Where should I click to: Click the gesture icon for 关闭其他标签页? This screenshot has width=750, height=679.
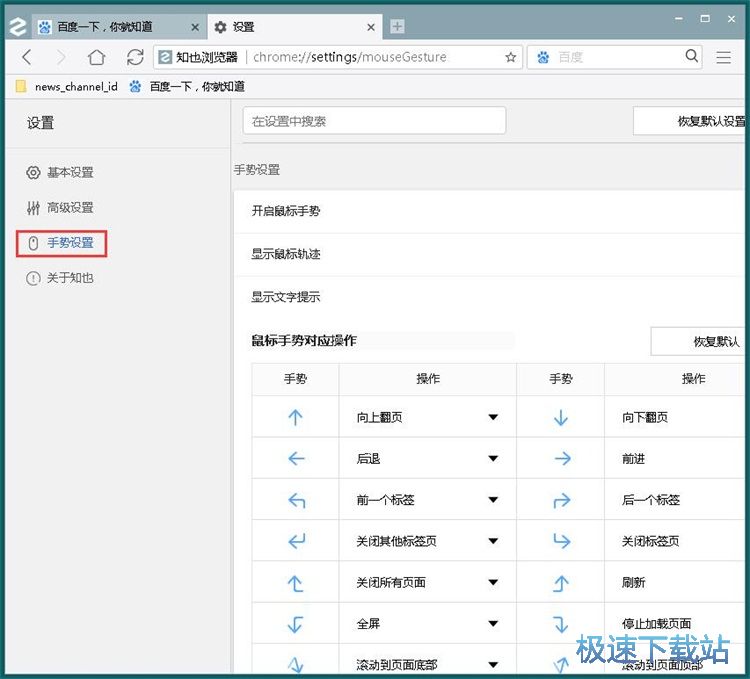point(297,541)
